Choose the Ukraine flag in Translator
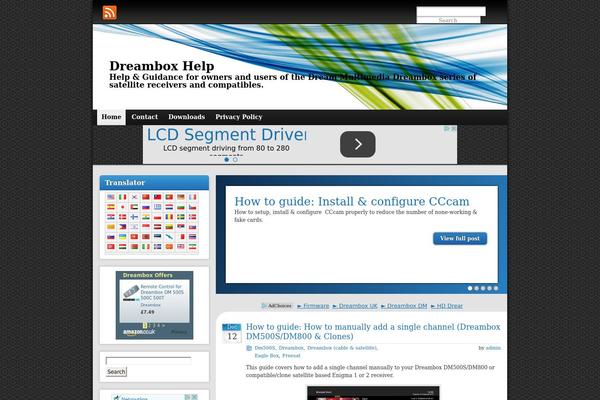 click(122, 237)
